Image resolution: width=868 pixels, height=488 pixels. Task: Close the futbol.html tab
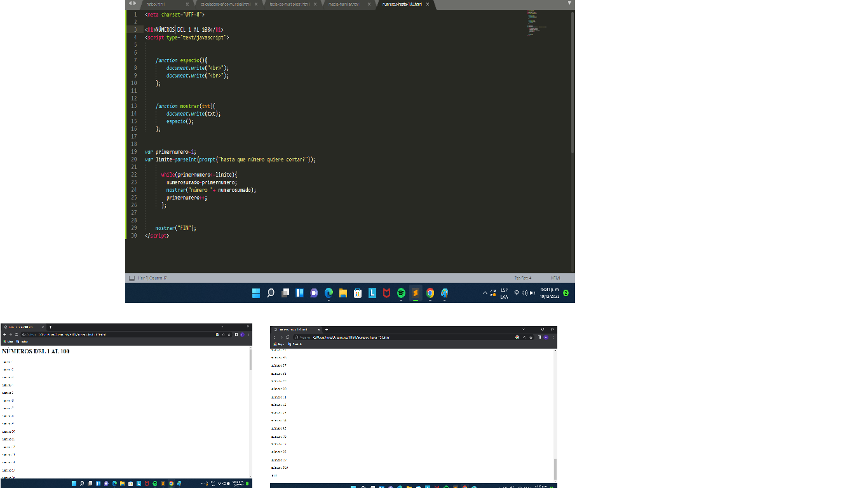point(187,4)
